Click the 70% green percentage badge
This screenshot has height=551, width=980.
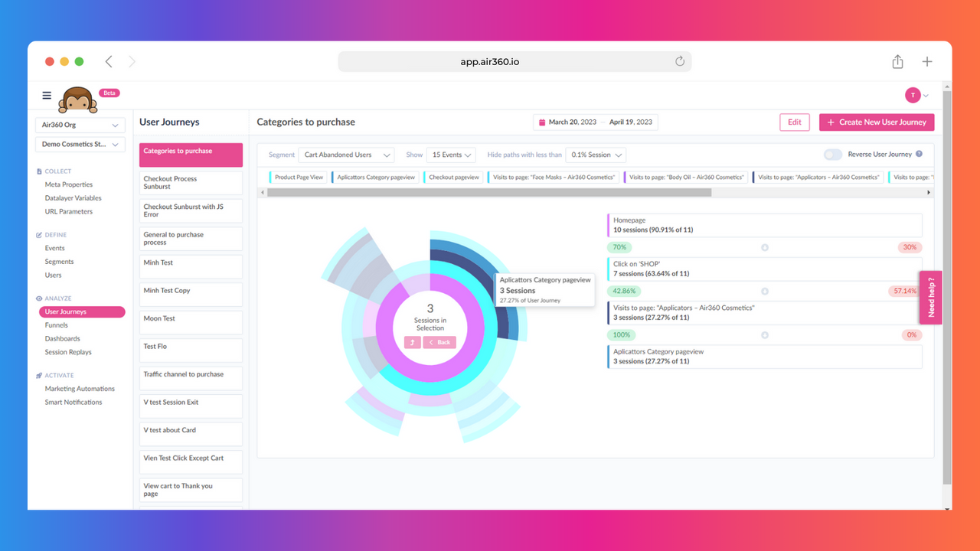pyautogui.click(x=619, y=247)
